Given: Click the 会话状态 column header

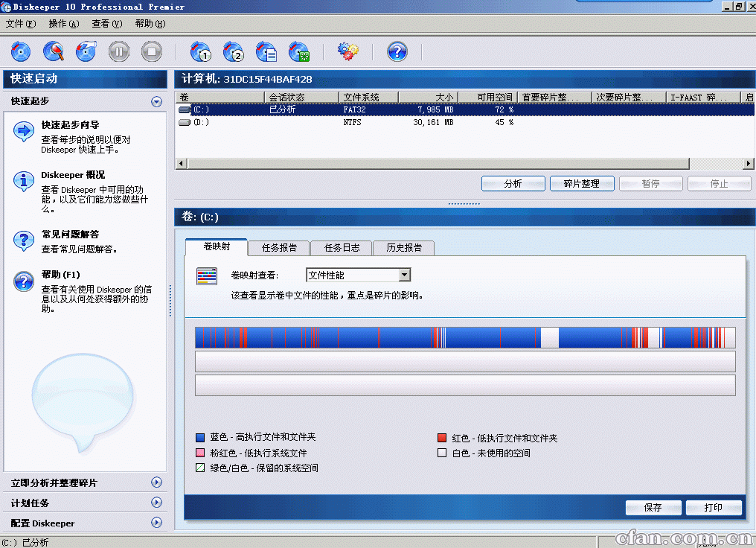Looking at the screenshot, I should tap(302, 98).
